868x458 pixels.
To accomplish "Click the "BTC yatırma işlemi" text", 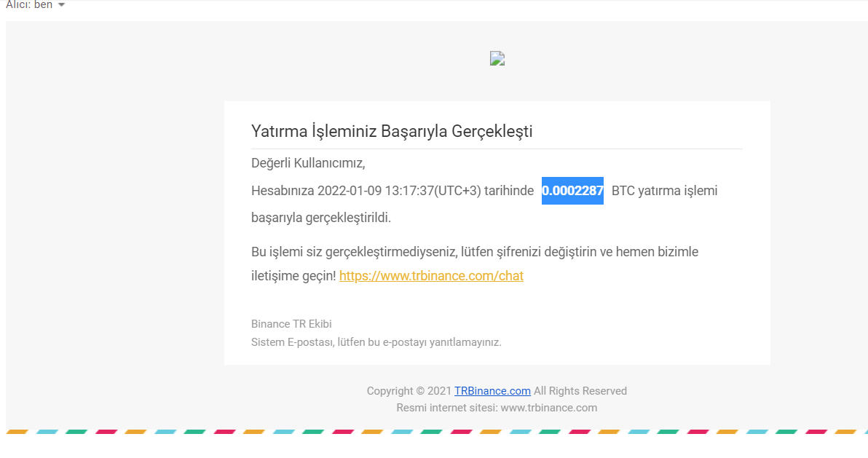I will coord(664,191).
